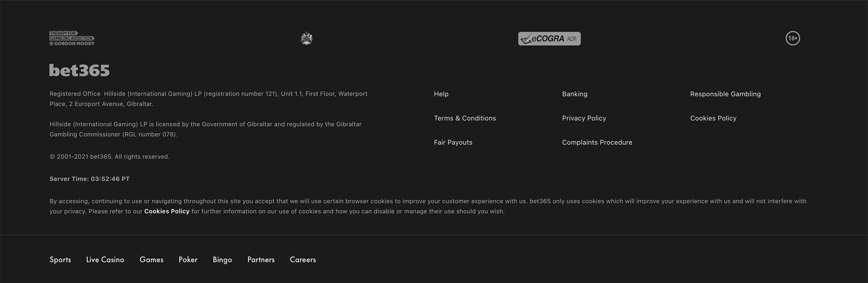
Task: Click the bet365 footer logo
Action: 79,70
